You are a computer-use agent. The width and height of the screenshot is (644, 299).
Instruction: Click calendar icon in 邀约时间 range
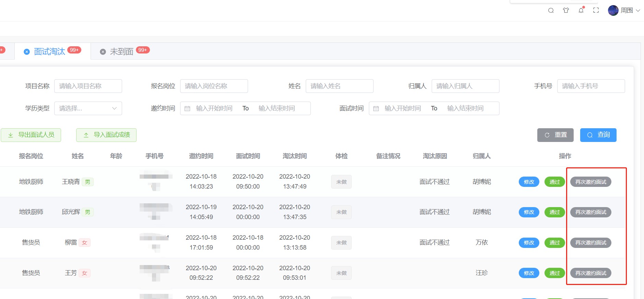coord(187,109)
